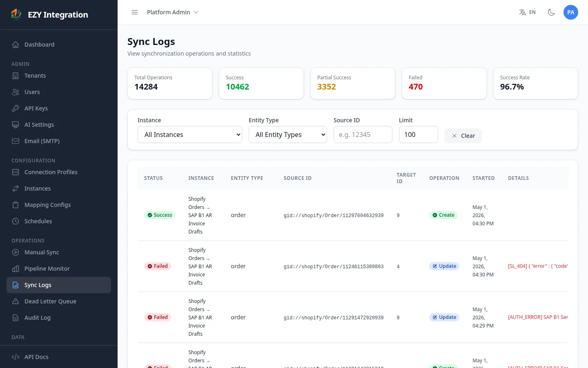This screenshot has height=368, width=588.
Task: Click the Dead Letter Queue warning icon
Action: click(x=16, y=301)
